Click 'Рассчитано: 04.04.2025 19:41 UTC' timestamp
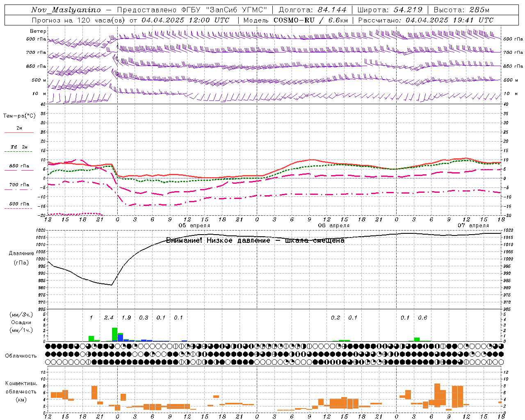 click(x=426, y=20)
